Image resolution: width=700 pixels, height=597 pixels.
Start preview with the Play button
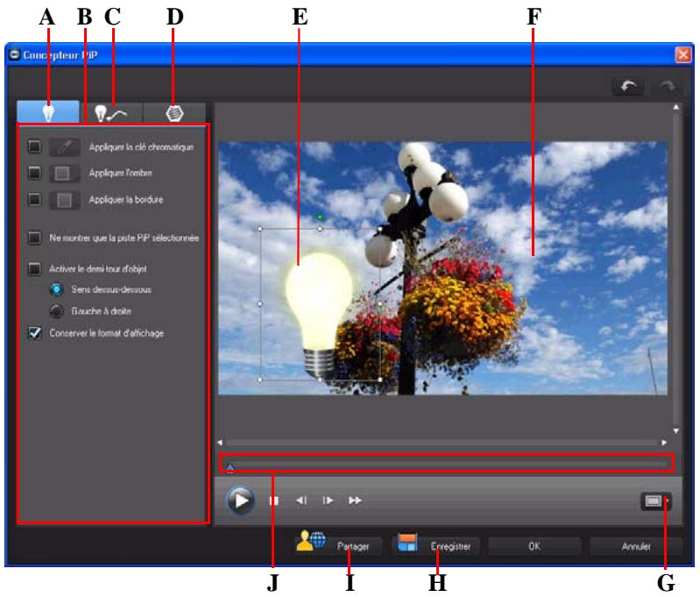pos(241,501)
